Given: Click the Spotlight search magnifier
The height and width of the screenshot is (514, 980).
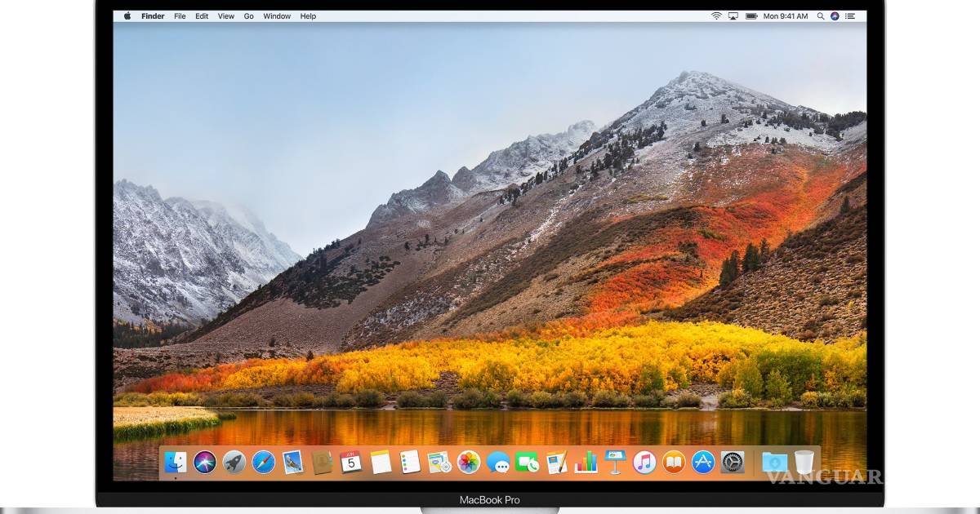Looking at the screenshot, I should [822, 16].
